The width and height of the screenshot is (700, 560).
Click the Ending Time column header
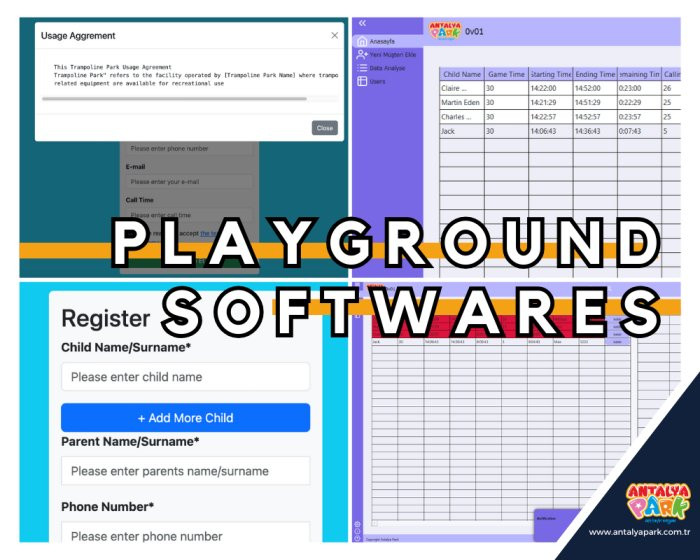pyautogui.click(x=595, y=74)
